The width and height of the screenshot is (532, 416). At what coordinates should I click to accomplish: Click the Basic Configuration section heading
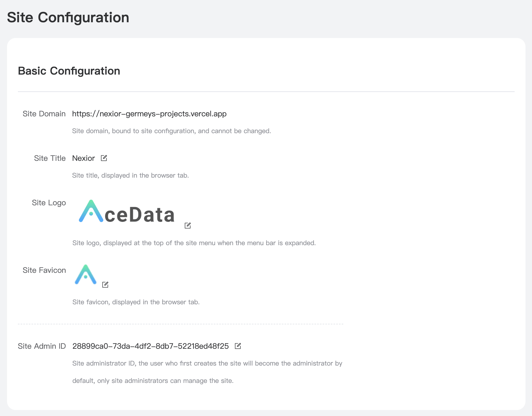(69, 71)
